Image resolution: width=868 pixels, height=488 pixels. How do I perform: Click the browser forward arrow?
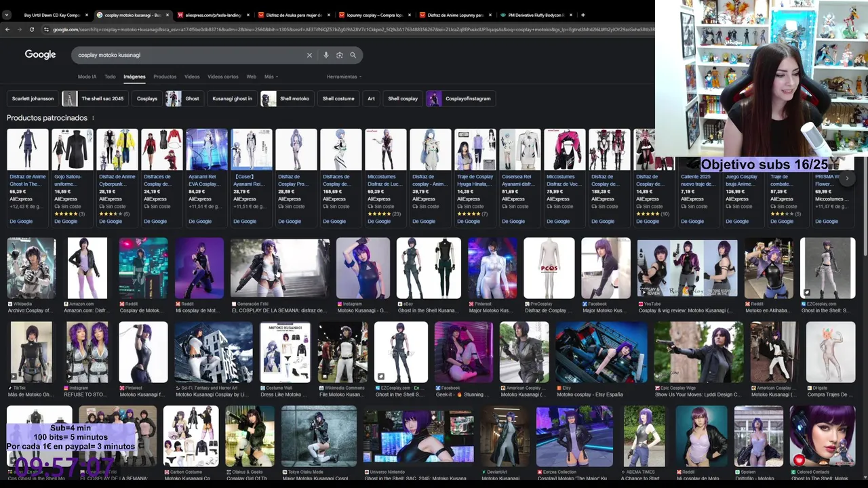point(19,29)
